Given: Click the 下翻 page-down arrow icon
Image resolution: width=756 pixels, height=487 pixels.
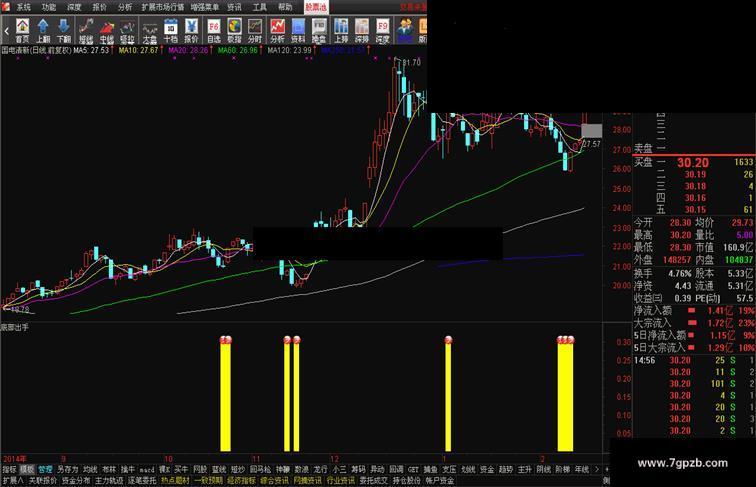Looking at the screenshot, I should point(64,30).
